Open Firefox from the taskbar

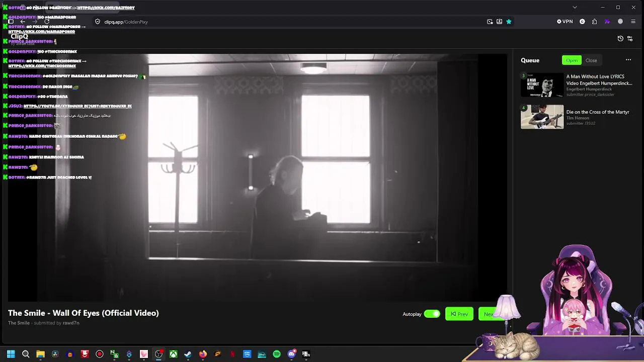[x=203, y=354]
